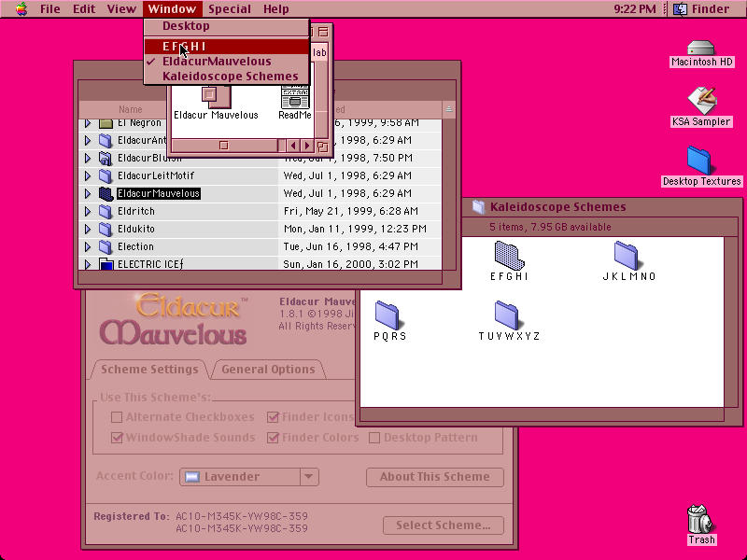Toggle the Finder Icons checkbox
Image resolution: width=747 pixels, height=560 pixels.
[x=273, y=417]
